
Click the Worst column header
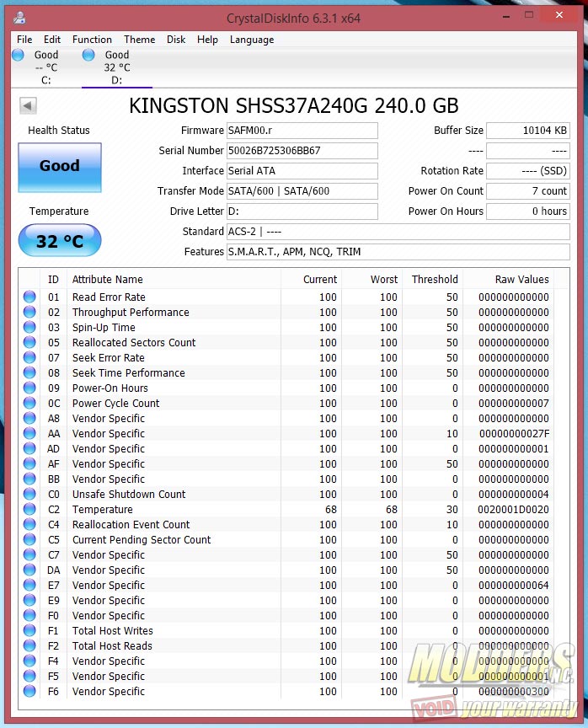point(372,280)
